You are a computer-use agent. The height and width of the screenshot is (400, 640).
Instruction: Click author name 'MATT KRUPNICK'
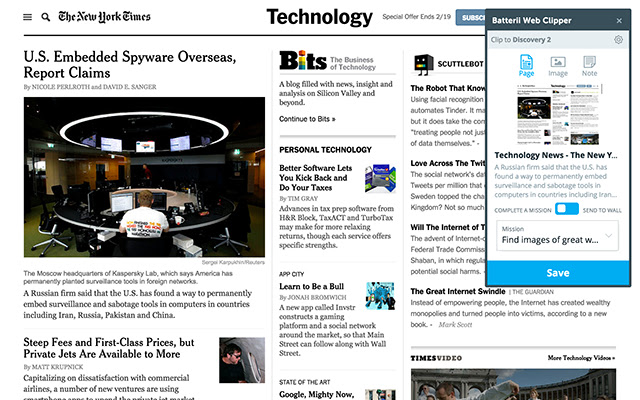[57, 367]
